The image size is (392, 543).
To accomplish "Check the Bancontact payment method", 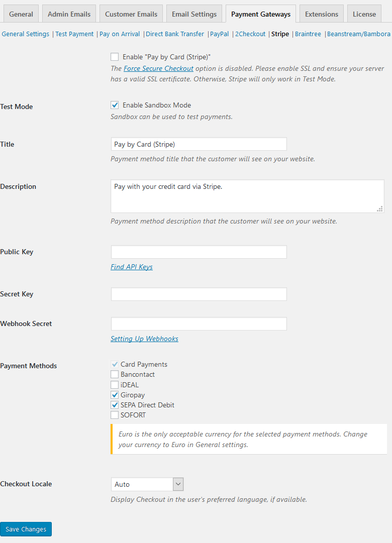I will click(x=115, y=375).
